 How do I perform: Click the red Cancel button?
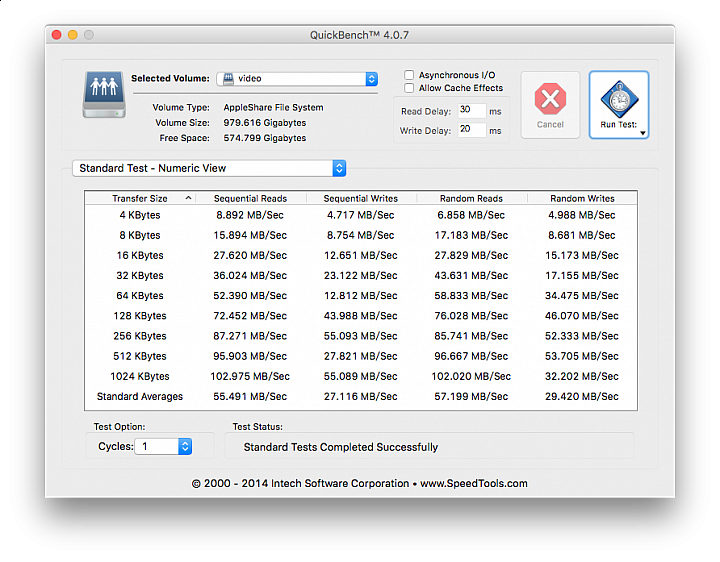pos(550,105)
